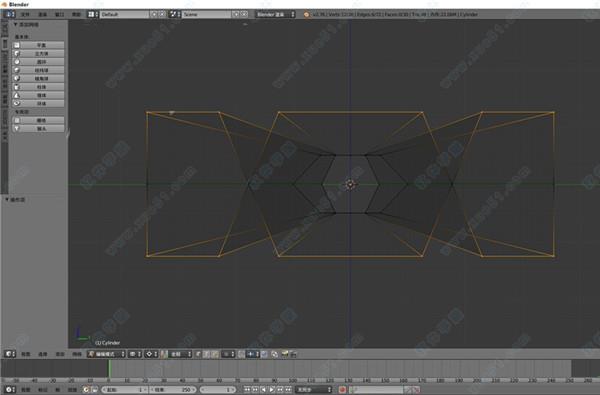Jump to last frame of timeline
The image size is (600, 395).
pos(289,390)
